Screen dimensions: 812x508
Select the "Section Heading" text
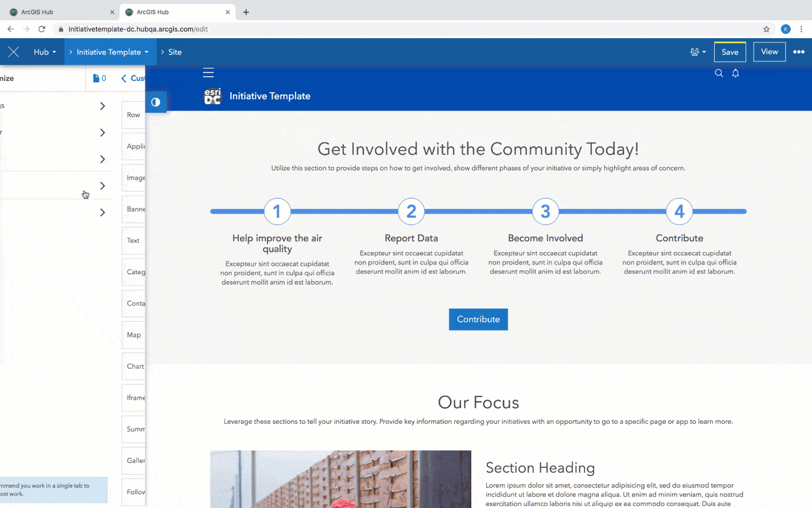[x=540, y=468]
